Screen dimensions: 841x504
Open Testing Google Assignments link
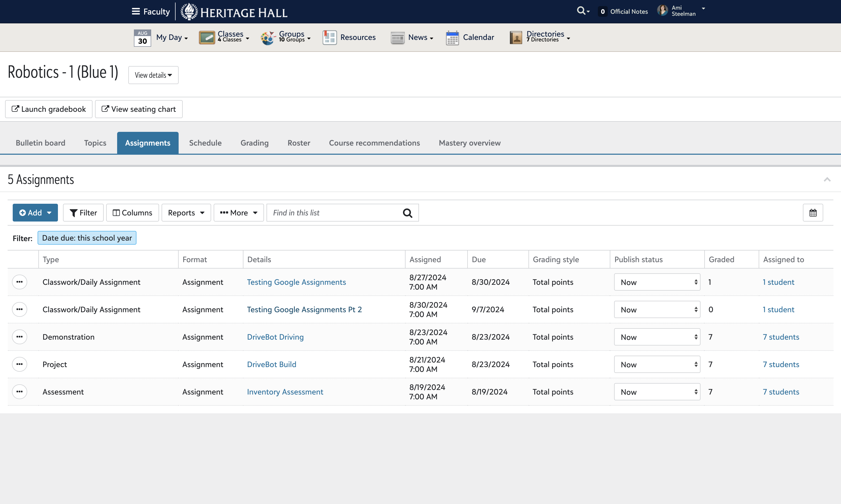point(296,282)
